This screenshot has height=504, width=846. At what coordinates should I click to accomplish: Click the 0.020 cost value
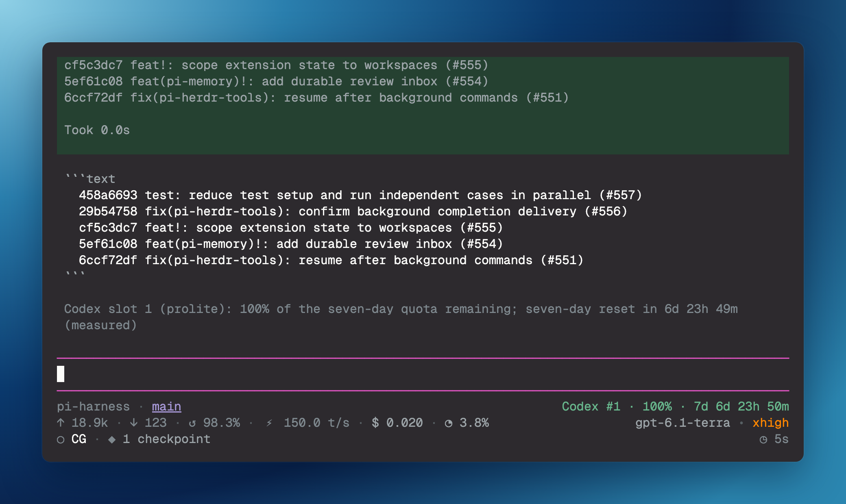click(x=405, y=423)
